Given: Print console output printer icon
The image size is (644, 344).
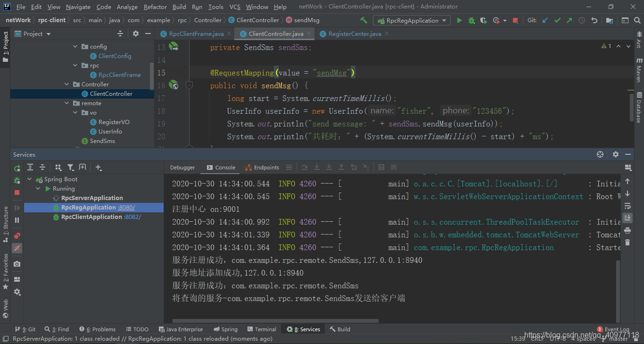Looking at the screenshot, I should click(627, 230).
